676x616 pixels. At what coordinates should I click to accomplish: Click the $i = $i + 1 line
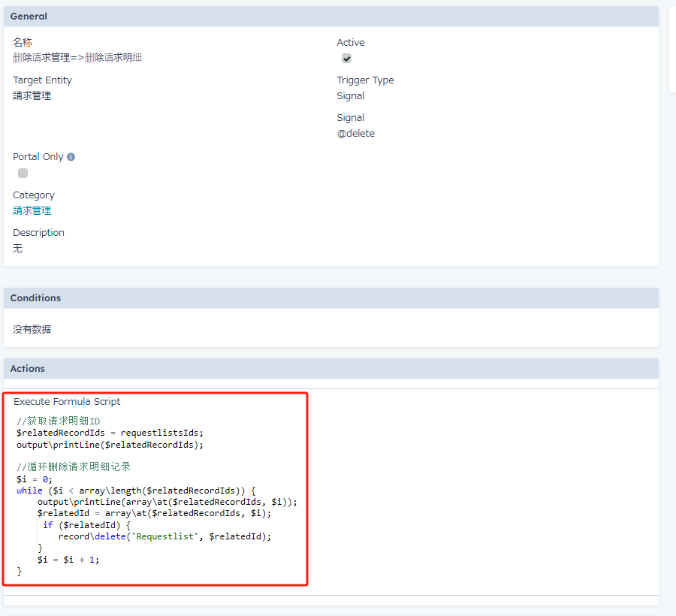(x=68, y=560)
